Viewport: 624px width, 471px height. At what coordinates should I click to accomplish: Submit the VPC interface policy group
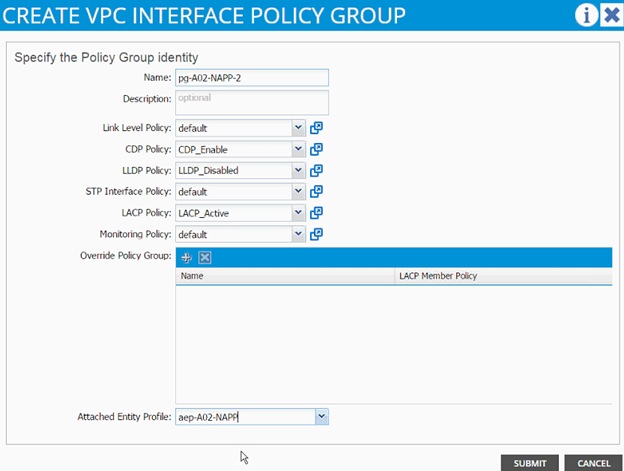pyautogui.click(x=530, y=463)
